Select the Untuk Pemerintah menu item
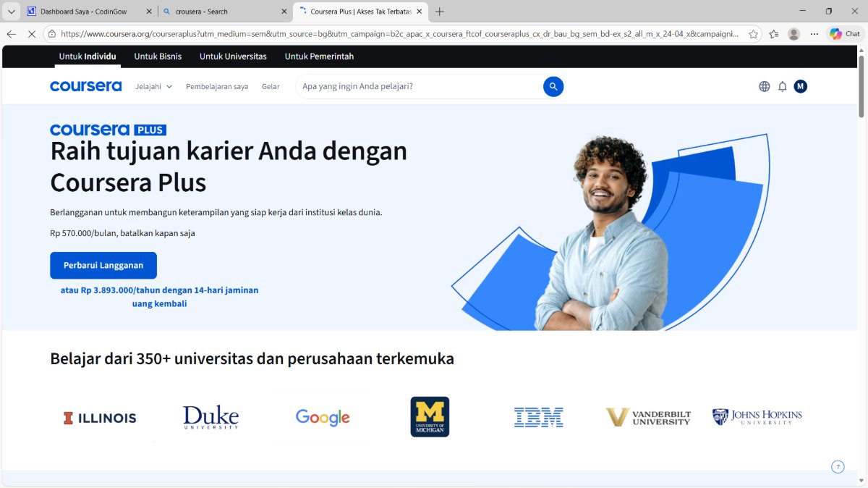Image resolution: width=868 pixels, height=488 pixels. 319,56
